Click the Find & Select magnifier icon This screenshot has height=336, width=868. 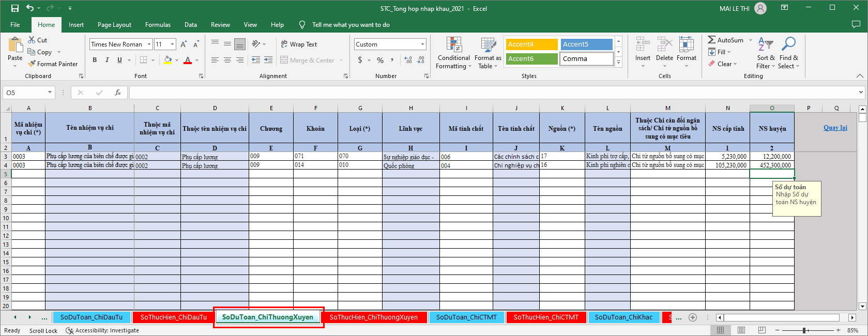(x=788, y=45)
